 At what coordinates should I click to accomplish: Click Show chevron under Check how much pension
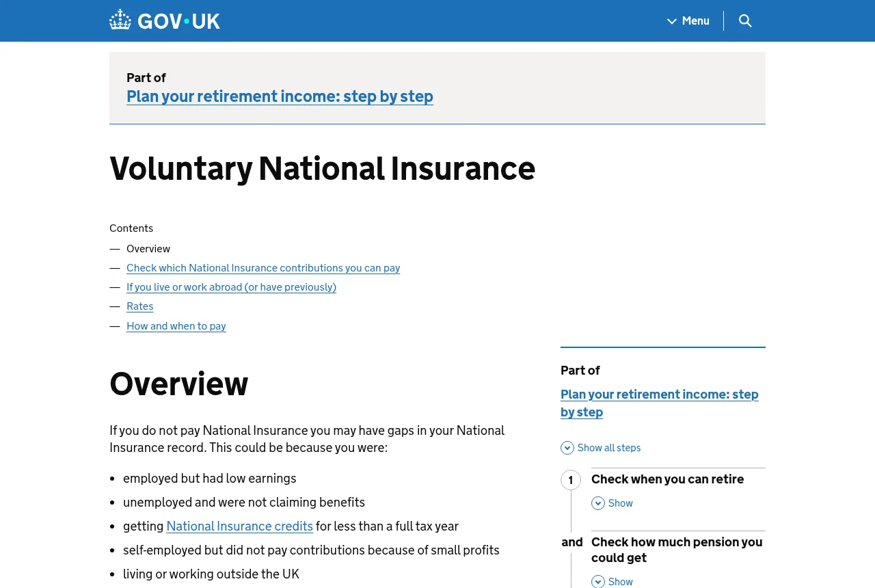click(598, 582)
